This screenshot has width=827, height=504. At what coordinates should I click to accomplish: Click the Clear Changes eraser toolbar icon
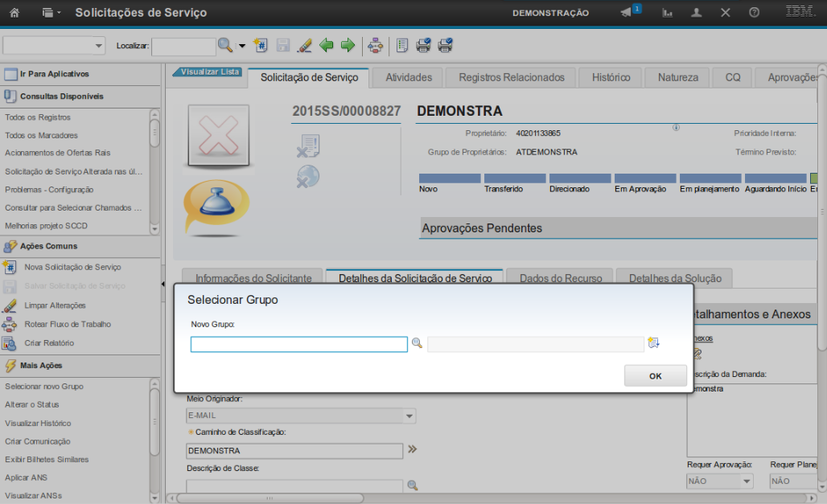(x=304, y=46)
